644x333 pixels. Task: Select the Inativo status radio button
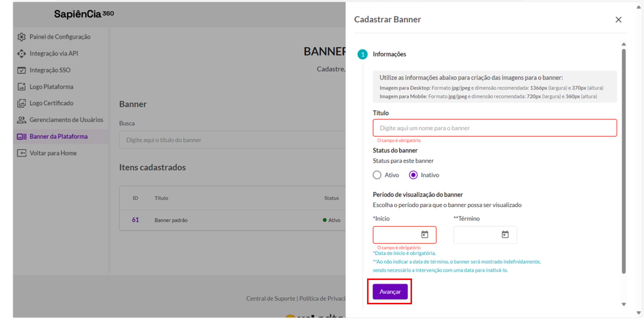click(413, 175)
